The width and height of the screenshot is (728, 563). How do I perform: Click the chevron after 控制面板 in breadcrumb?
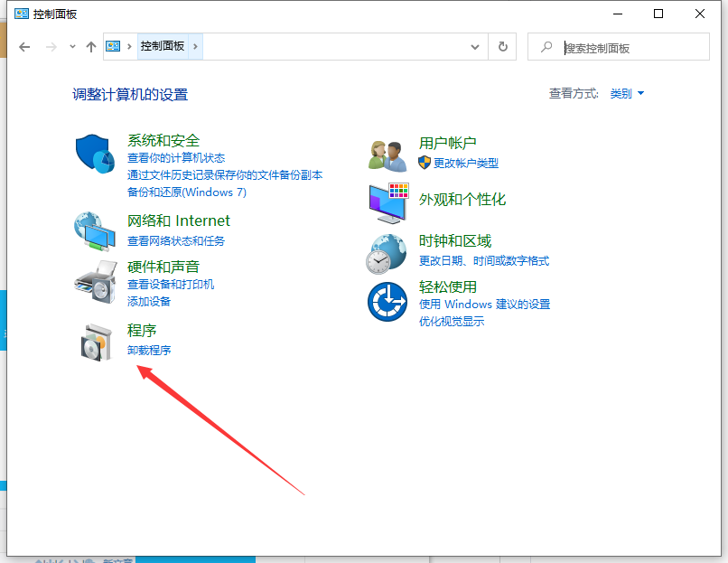coord(196,47)
